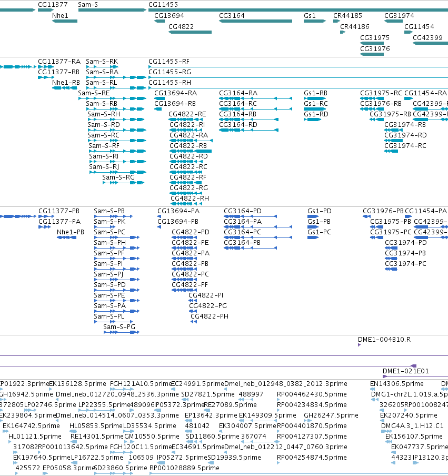The width and height of the screenshot is (448, 476).
Task: Select clone 488997
Action: pos(251,394)
